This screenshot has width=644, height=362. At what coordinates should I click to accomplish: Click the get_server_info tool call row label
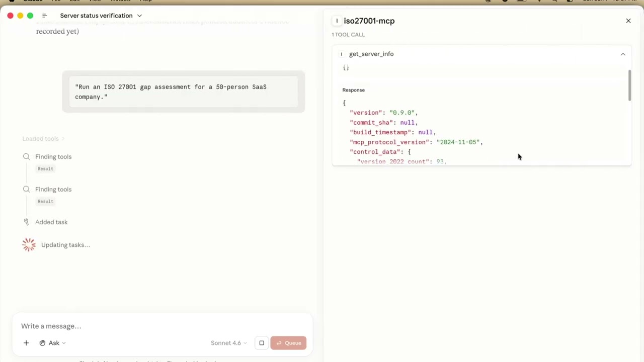(371, 54)
